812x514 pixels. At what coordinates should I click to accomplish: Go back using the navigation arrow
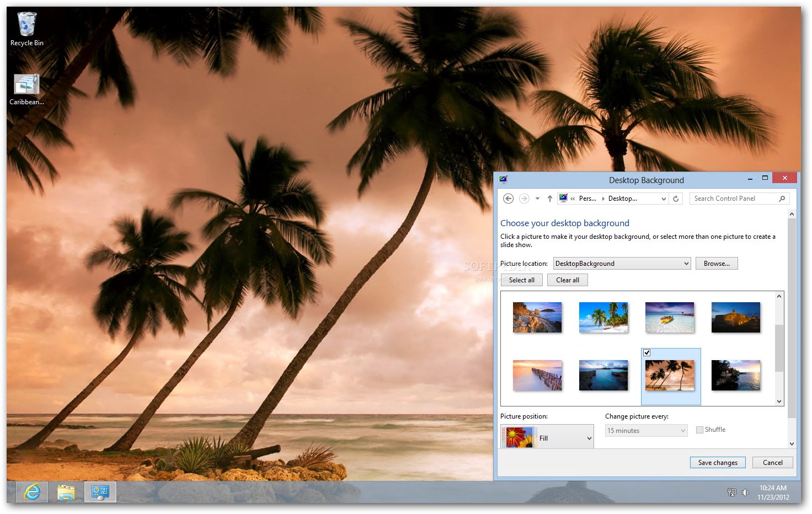pyautogui.click(x=509, y=199)
